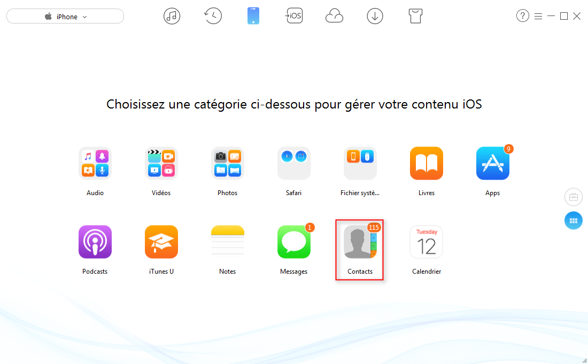Image resolution: width=588 pixels, height=364 pixels.
Task: Open the help question mark icon
Action: pyautogui.click(x=522, y=16)
